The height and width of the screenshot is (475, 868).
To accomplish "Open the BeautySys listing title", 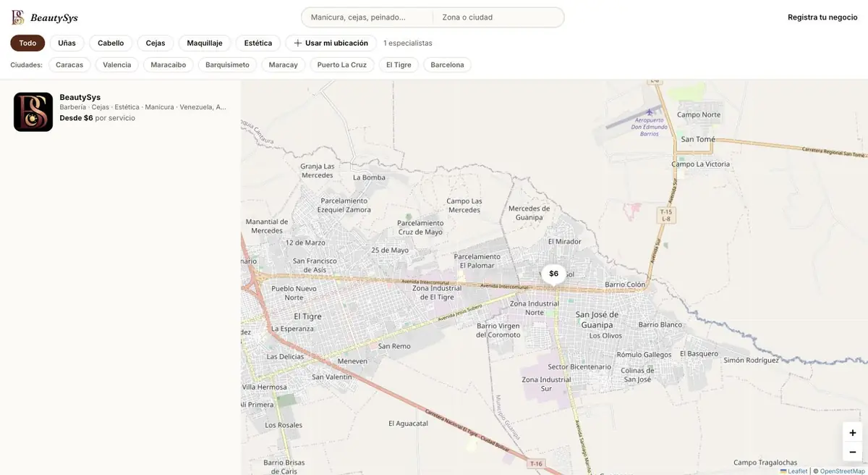I will pyautogui.click(x=80, y=97).
